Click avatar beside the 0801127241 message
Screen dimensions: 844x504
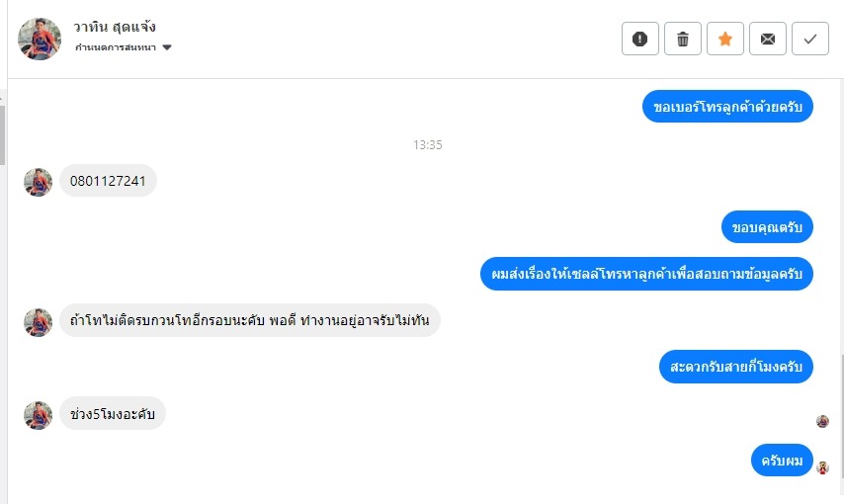click(39, 182)
